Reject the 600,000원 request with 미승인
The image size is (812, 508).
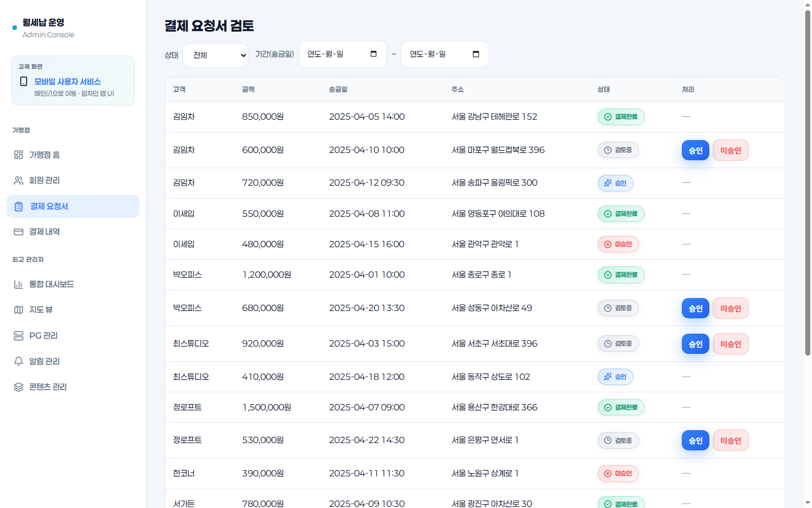(731, 150)
